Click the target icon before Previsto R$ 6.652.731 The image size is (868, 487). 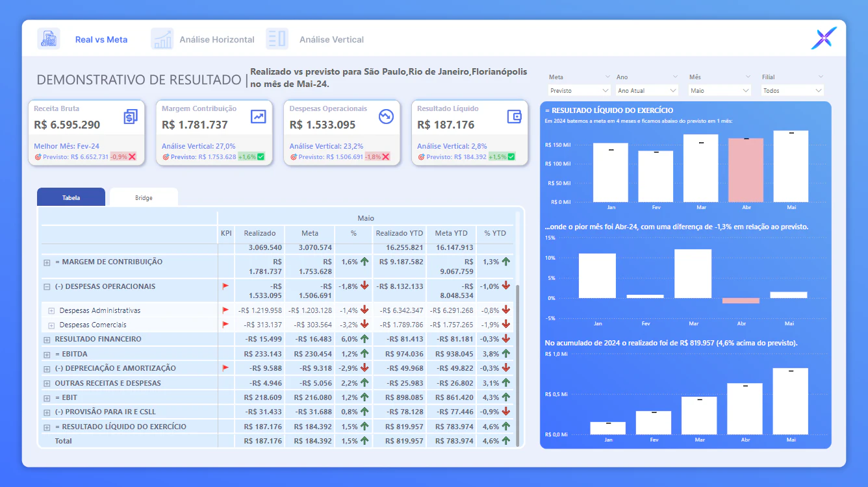pyautogui.click(x=38, y=156)
